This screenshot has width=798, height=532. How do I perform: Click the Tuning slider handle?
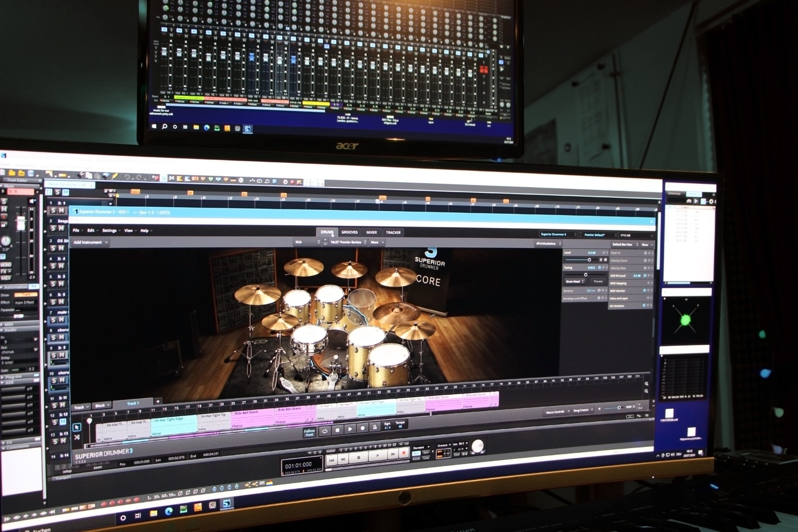coord(585,275)
